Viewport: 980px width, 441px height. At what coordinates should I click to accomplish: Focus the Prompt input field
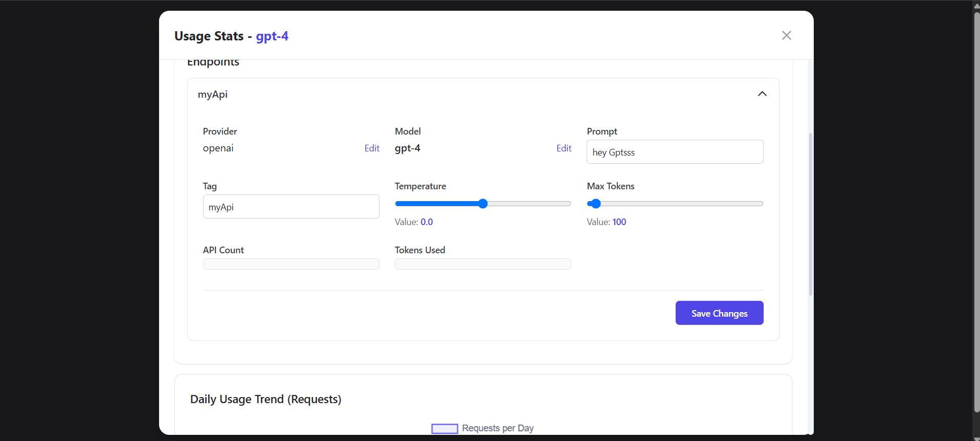675,152
